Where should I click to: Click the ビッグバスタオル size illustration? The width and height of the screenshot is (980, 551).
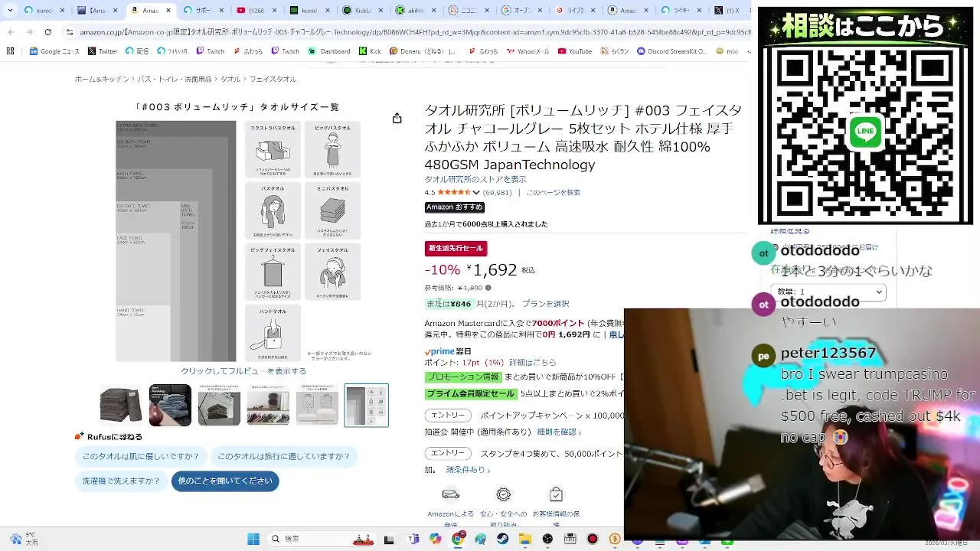pyautogui.click(x=332, y=150)
